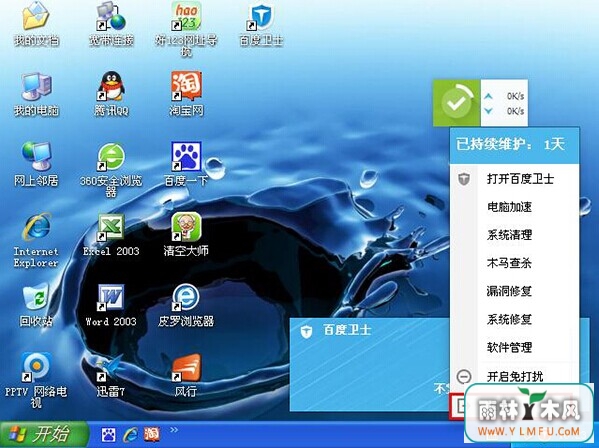
Task: Select 打开百度卫士 in tray menu
Action: click(514, 179)
